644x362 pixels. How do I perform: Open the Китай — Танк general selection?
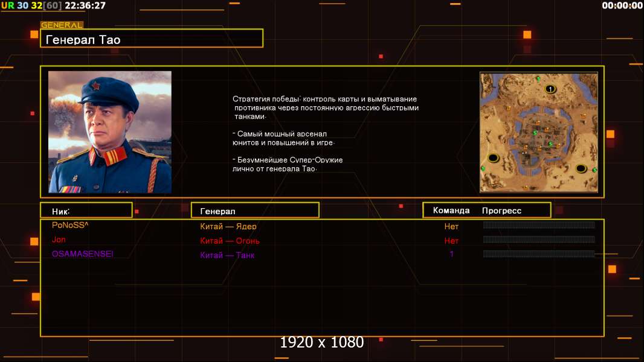pos(227,255)
